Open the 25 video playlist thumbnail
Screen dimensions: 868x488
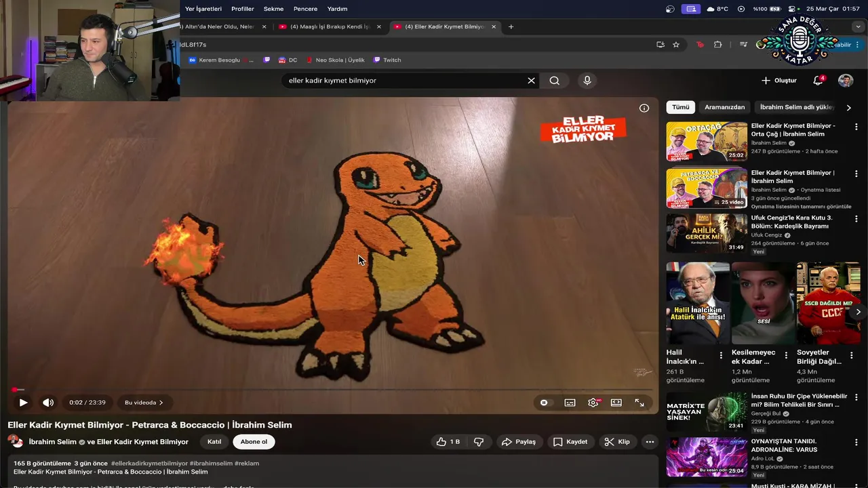click(x=707, y=188)
